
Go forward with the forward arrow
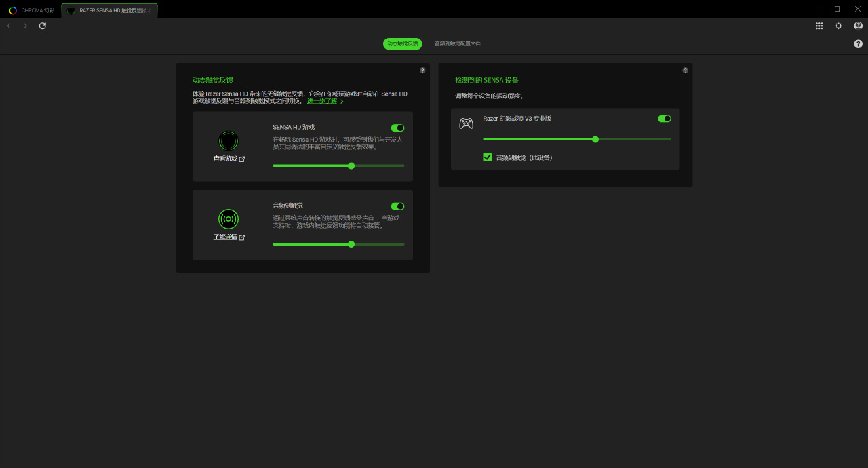pos(26,26)
